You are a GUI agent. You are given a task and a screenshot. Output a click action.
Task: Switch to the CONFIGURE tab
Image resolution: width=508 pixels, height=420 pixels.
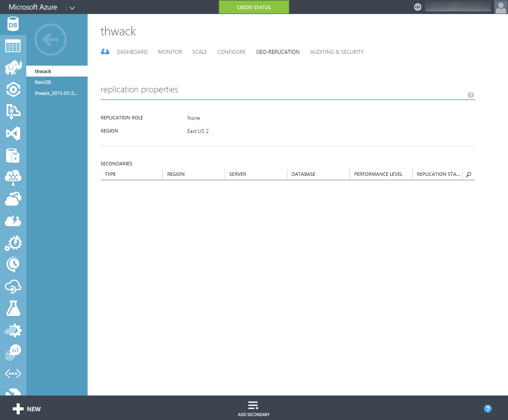pos(231,52)
